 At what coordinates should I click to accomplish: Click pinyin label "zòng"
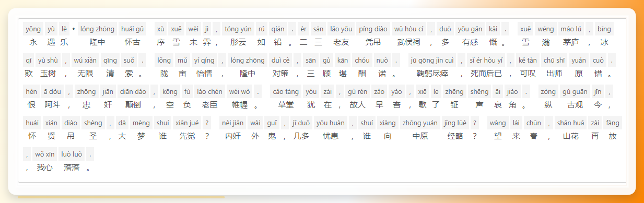point(548,92)
